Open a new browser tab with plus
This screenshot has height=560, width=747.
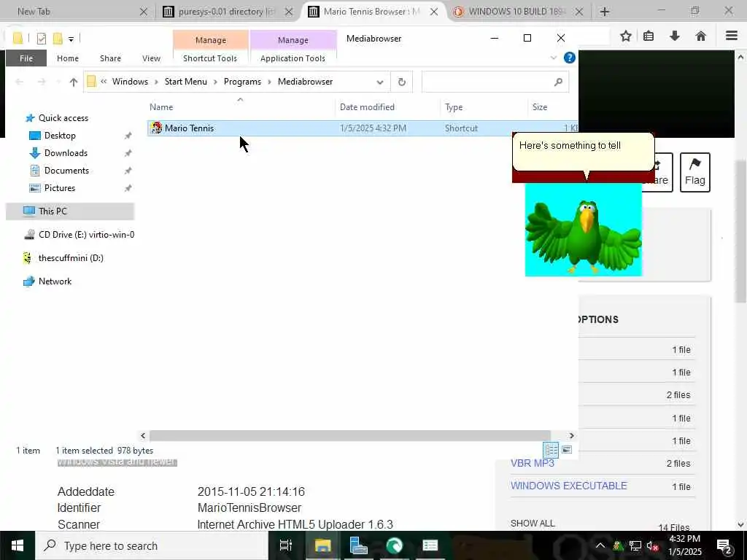[x=605, y=12]
